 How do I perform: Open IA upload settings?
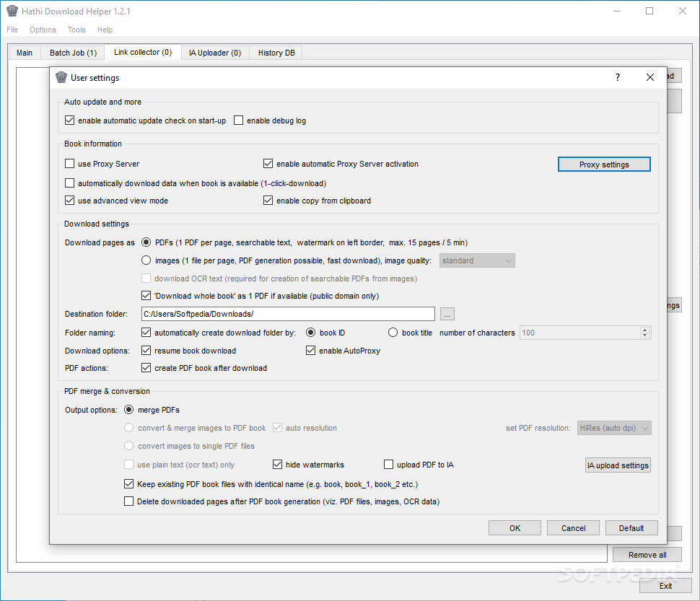[618, 465]
